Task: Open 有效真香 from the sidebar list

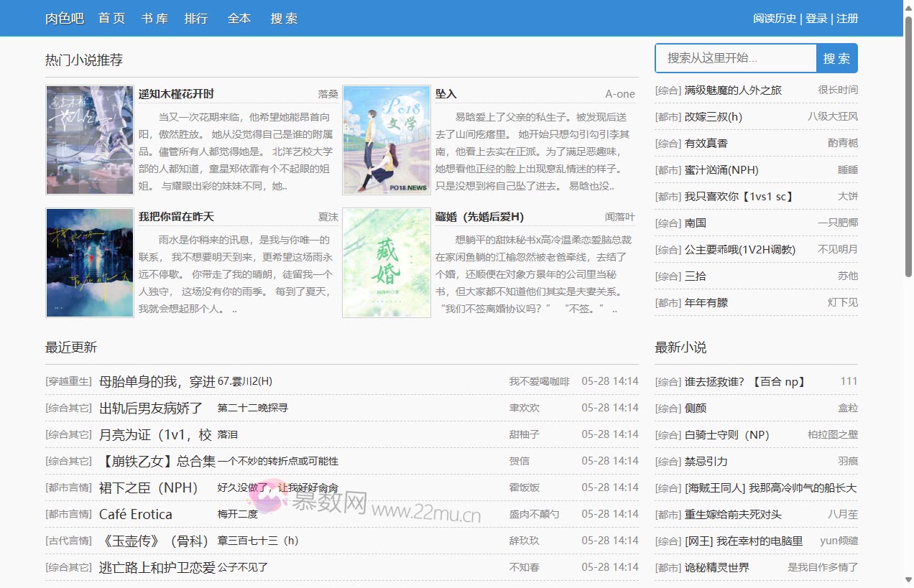Action: 706,144
